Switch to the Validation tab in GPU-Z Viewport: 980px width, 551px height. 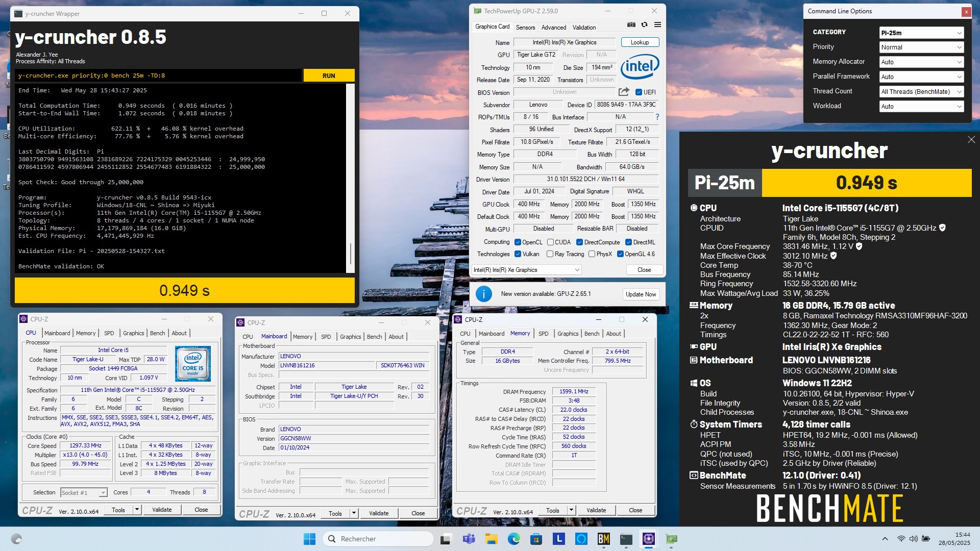[x=584, y=28]
